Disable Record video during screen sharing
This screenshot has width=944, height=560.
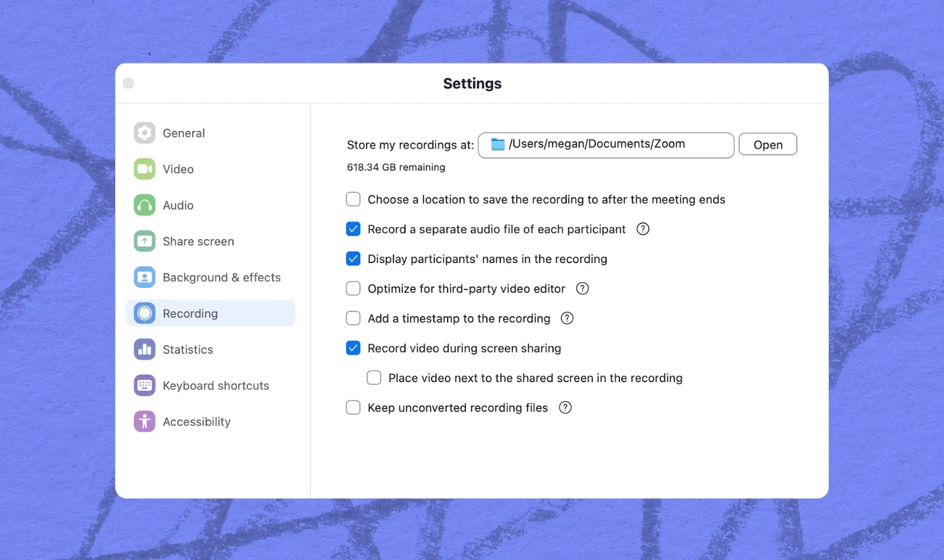[x=353, y=348]
